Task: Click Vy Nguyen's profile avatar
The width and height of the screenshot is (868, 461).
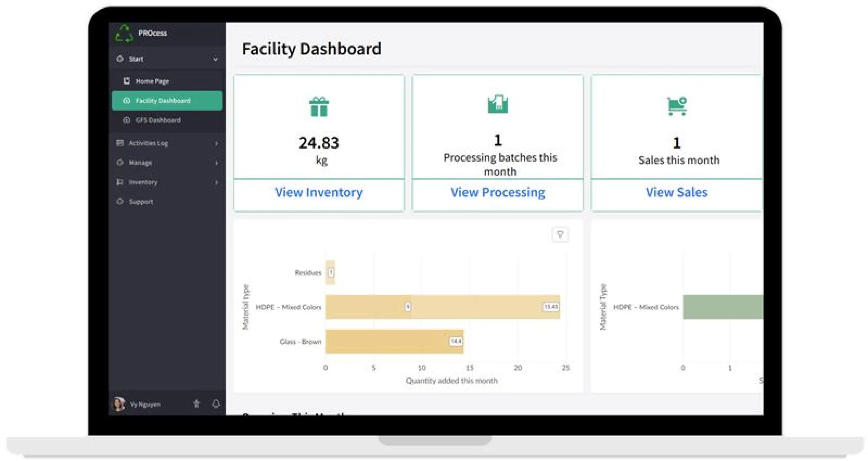Action: [x=119, y=404]
